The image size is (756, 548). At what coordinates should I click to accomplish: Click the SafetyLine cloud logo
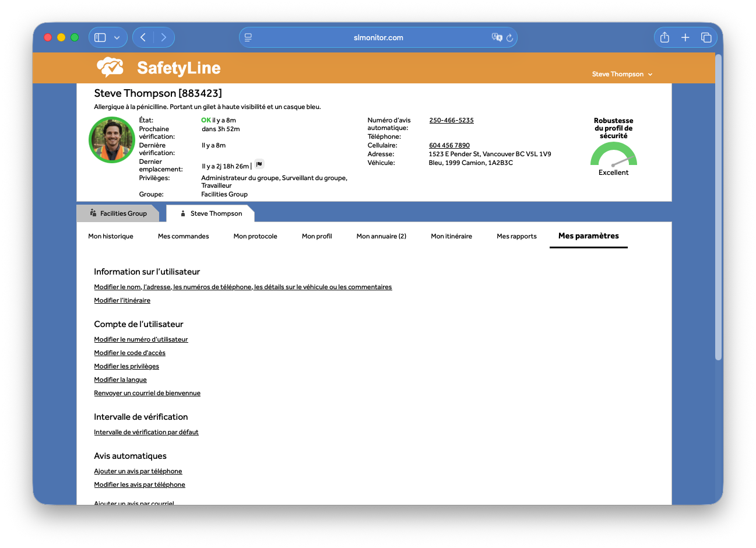click(110, 68)
